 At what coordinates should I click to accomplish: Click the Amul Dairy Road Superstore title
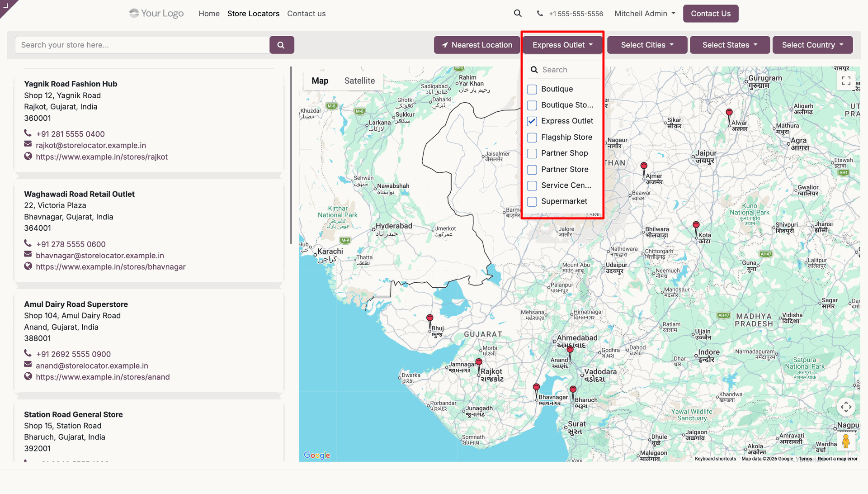coord(76,304)
